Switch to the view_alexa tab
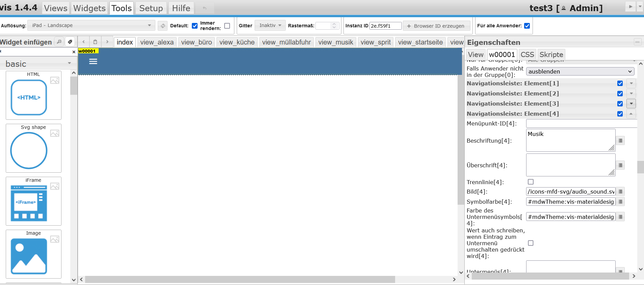This screenshot has width=644, height=285. coord(157,42)
